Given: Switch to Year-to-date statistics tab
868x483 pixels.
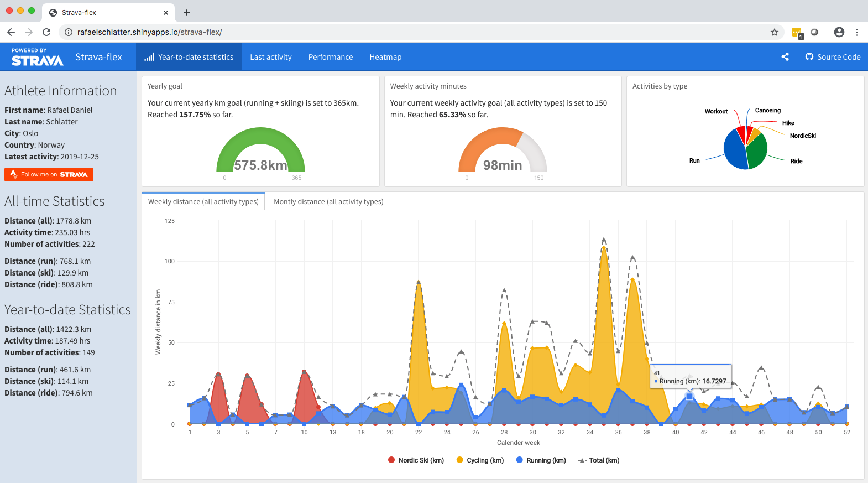Looking at the screenshot, I should (189, 57).
